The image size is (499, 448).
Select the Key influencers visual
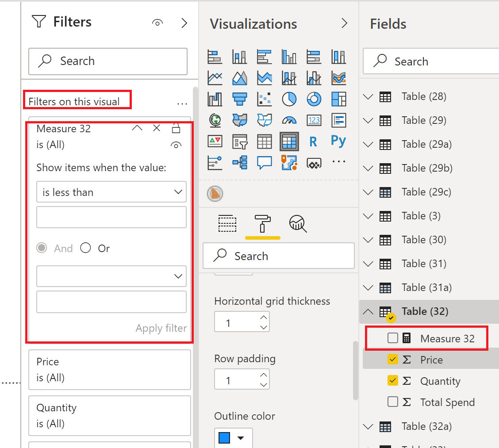pyautogui.click(x=215, y=163)
